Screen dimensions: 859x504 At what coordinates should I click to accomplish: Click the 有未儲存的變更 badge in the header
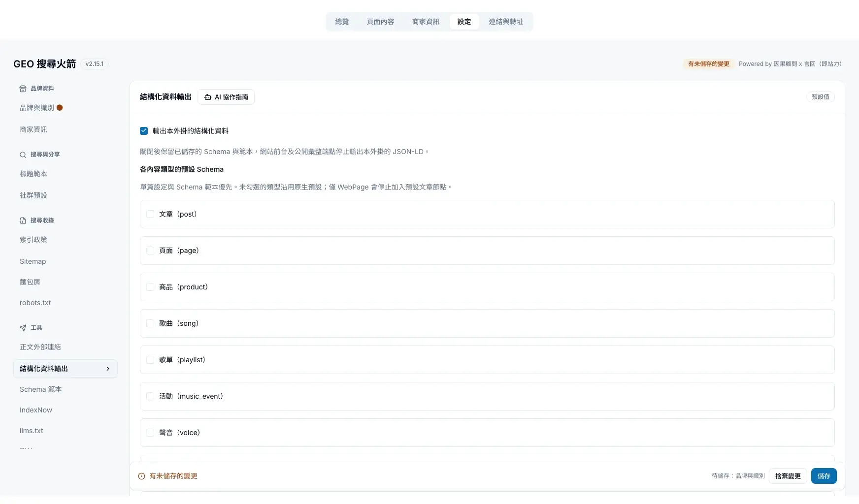pyautogui.click(x=708, y=64)
